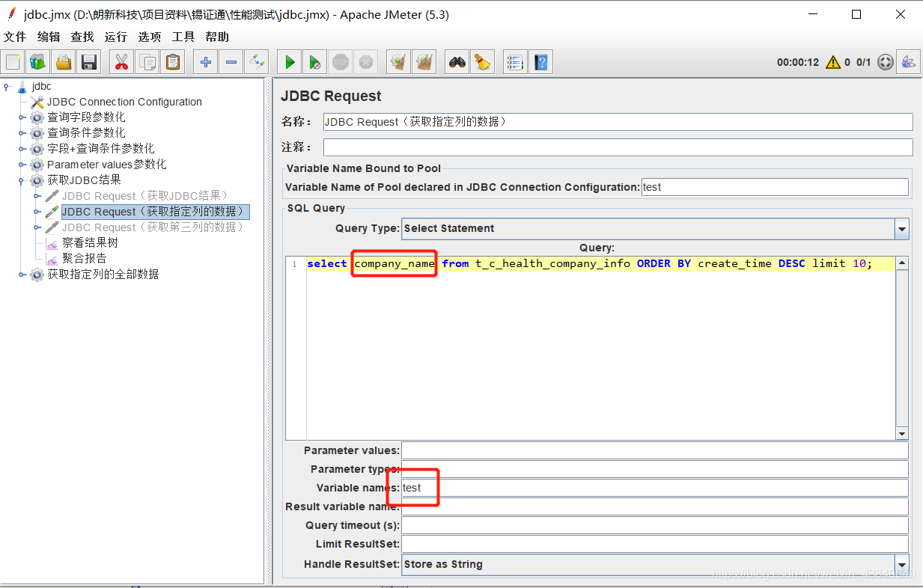
Task: Click the Parameter types field
Action: click(655, 469)
